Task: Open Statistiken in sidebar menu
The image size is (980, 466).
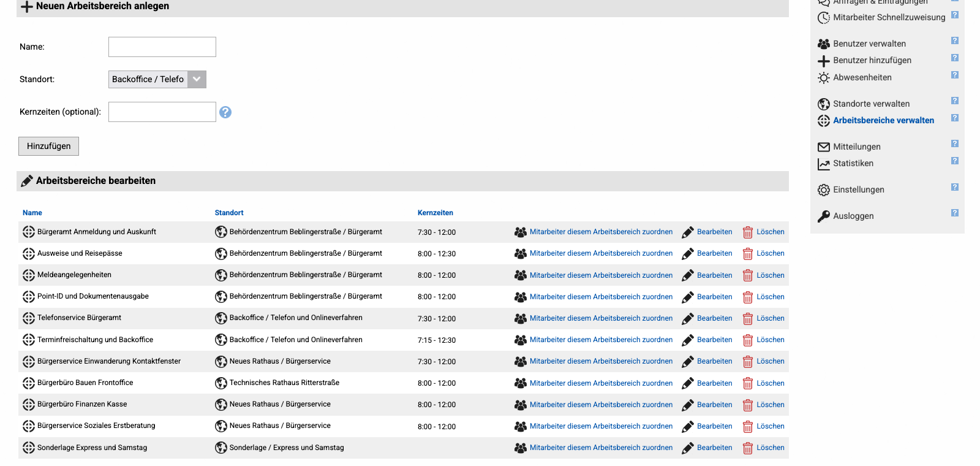Action: point(853,163)
